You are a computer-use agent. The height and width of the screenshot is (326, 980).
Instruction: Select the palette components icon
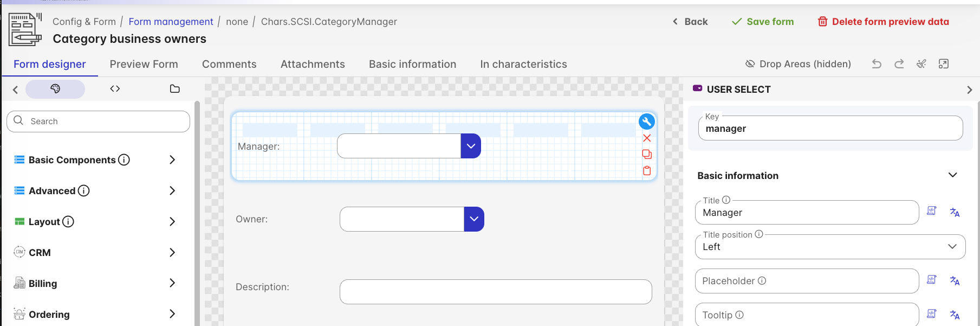tap(55, 89)
